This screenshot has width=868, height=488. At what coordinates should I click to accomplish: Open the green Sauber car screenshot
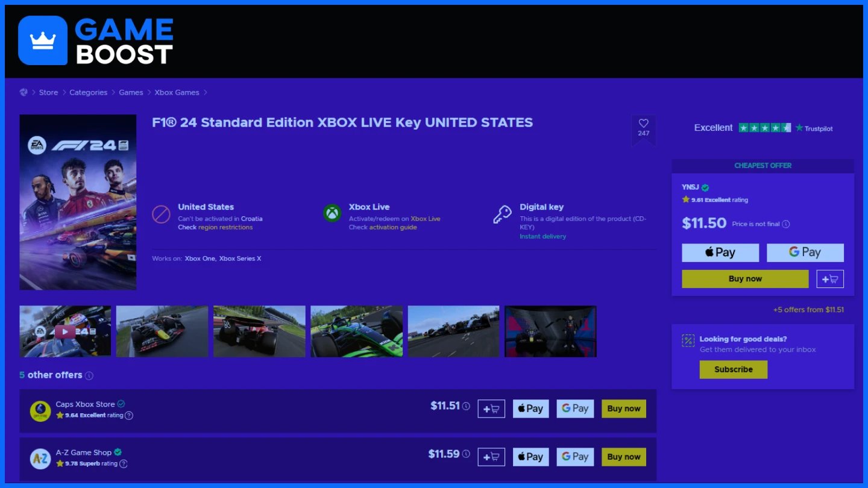tap(357, 331)
